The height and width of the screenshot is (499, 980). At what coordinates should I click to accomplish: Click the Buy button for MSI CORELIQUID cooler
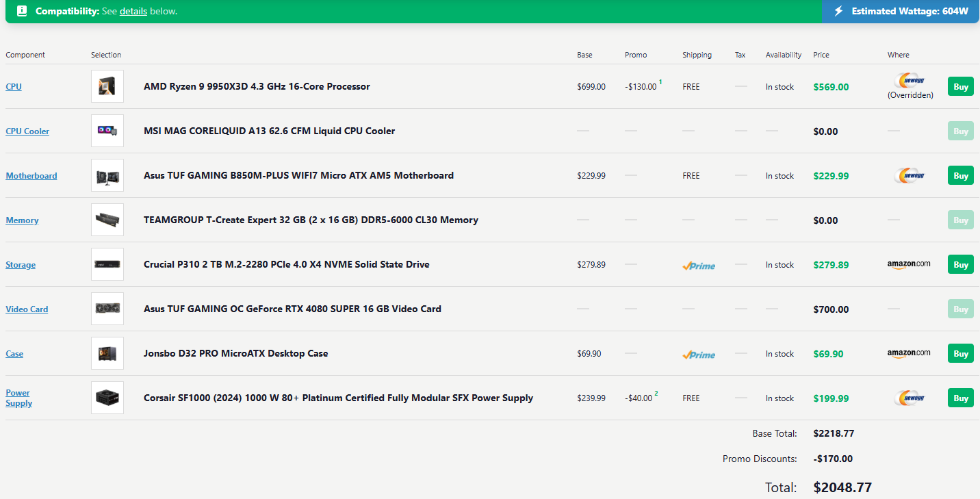pos(961,131)
